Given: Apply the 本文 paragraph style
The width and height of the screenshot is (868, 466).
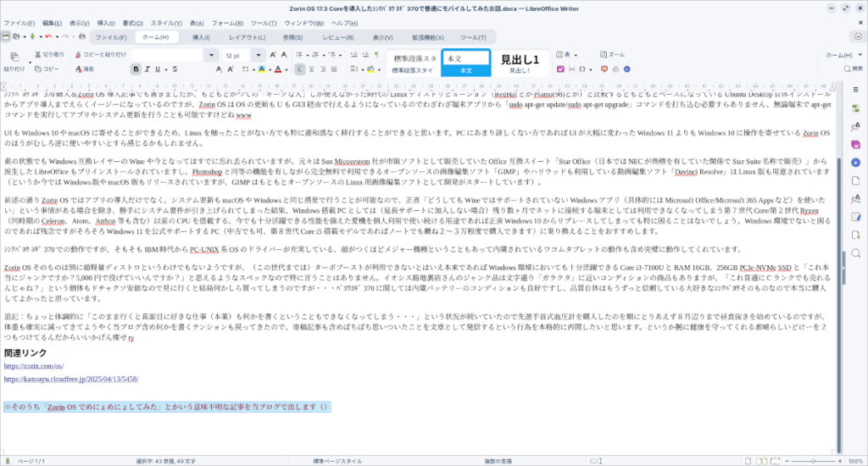Looking at the screenshot, I should [466, 63].
